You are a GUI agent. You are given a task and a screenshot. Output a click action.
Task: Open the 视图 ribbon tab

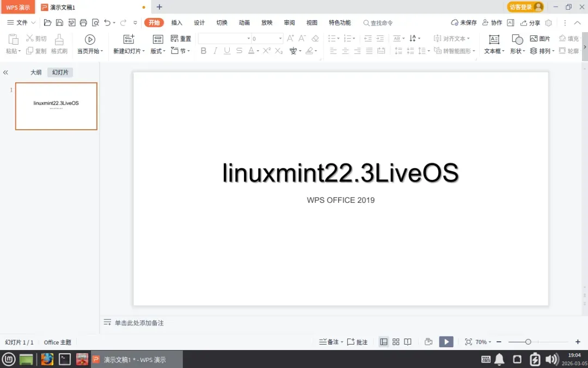(311, 22)
